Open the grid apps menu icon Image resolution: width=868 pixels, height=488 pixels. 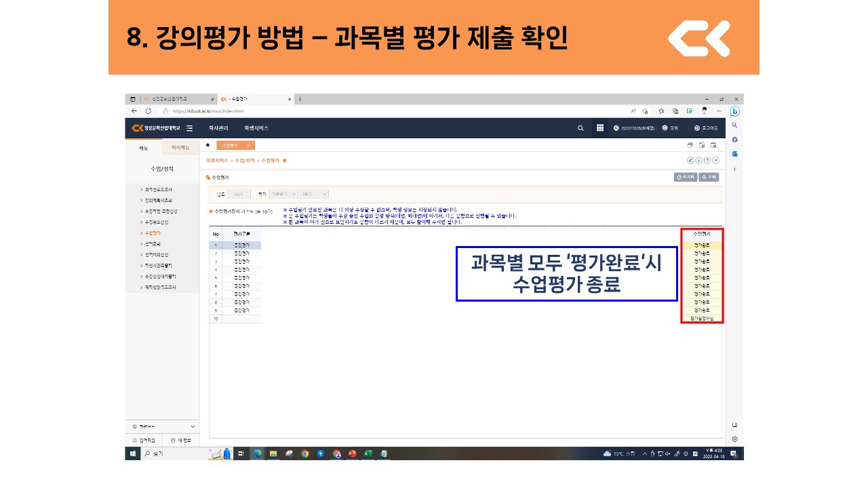click(x=600, y=128)
